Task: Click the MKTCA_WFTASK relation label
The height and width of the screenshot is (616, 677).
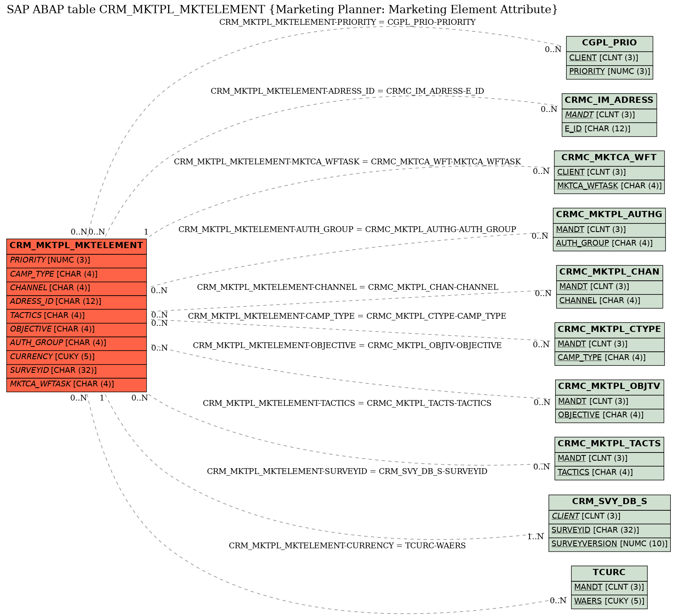Action: pyautogui.click(x=347, y=162)
